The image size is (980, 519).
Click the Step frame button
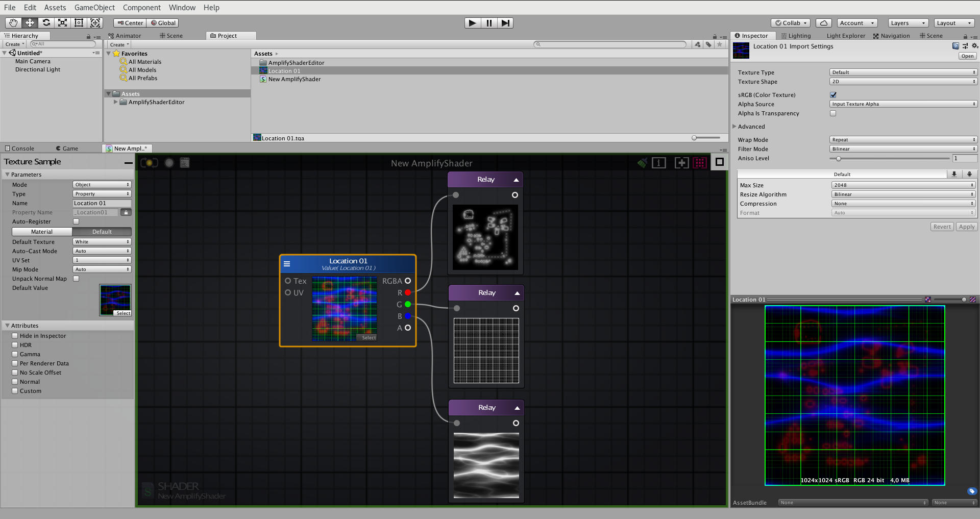505,23
